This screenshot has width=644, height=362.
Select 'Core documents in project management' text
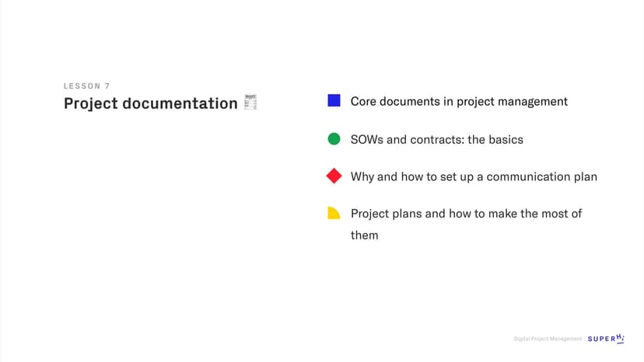[459, 102]
